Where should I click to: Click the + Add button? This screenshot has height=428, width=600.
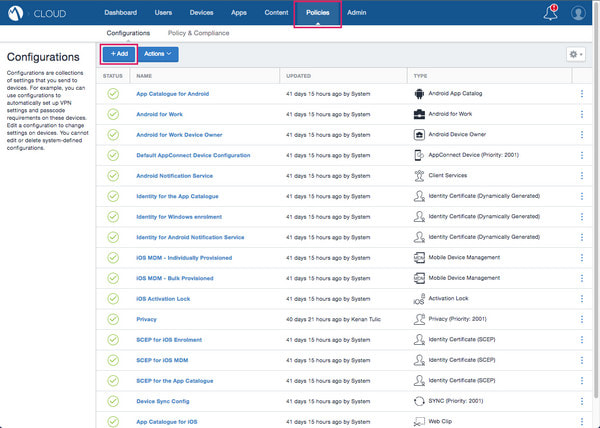[119, 54]
